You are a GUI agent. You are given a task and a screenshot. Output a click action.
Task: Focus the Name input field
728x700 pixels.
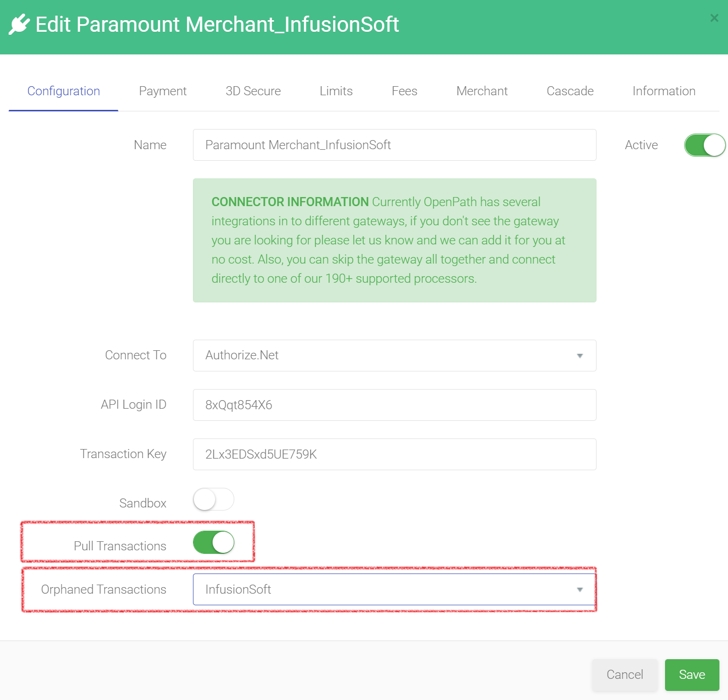(x=394, y=145)
